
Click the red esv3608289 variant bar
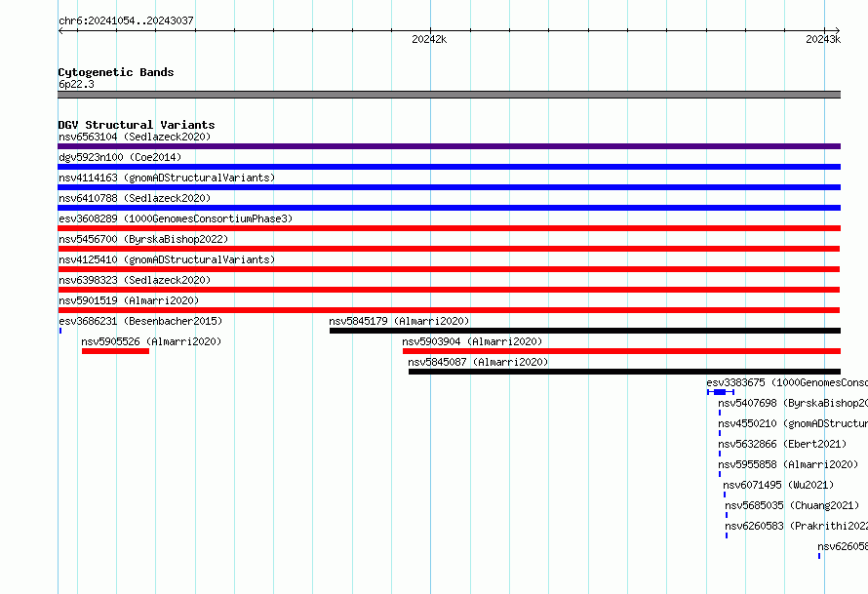tap(449, 228)
